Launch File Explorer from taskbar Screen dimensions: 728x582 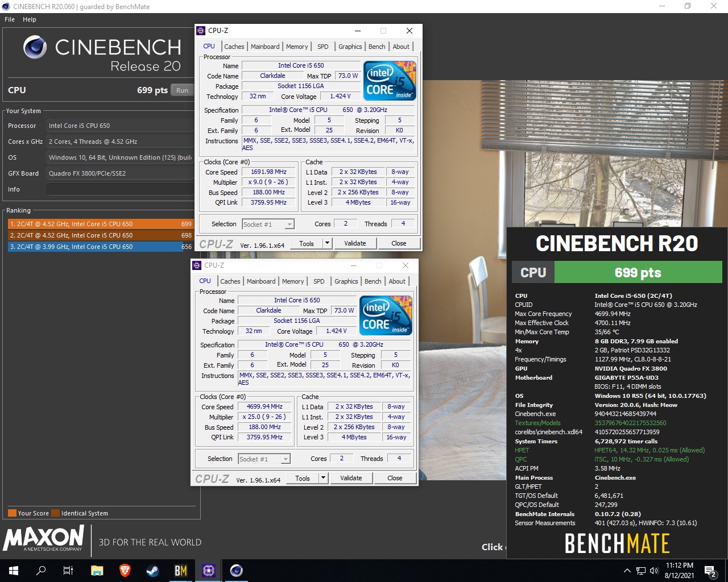point(97,571)
